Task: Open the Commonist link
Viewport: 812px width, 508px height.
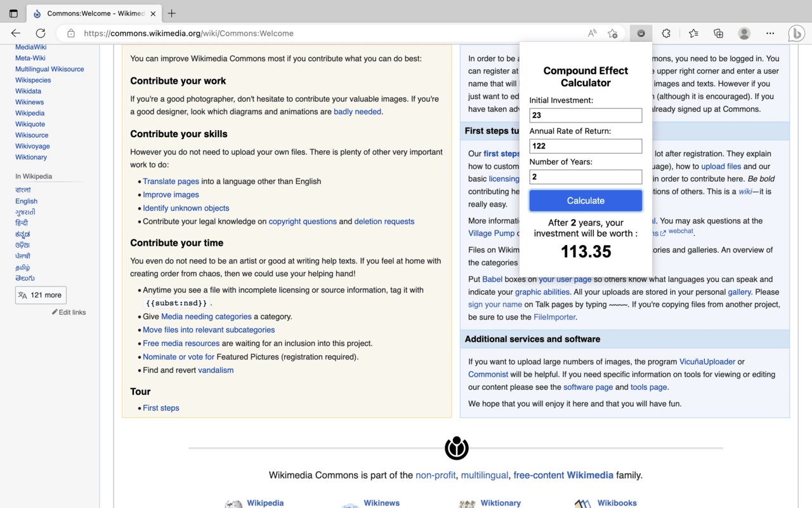Action: 488,375
